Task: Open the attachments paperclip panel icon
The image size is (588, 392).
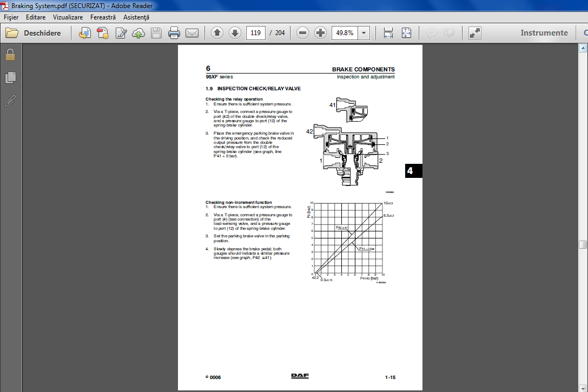Action: (10, 101)
